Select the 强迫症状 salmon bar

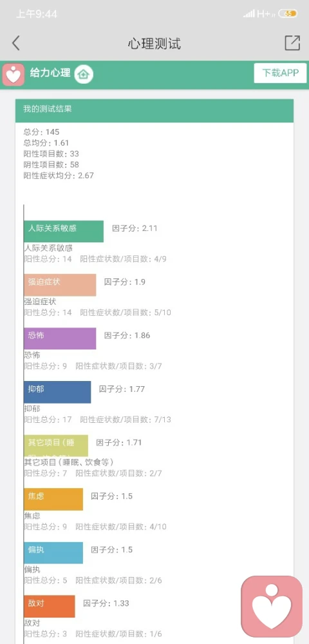point(60,285)
